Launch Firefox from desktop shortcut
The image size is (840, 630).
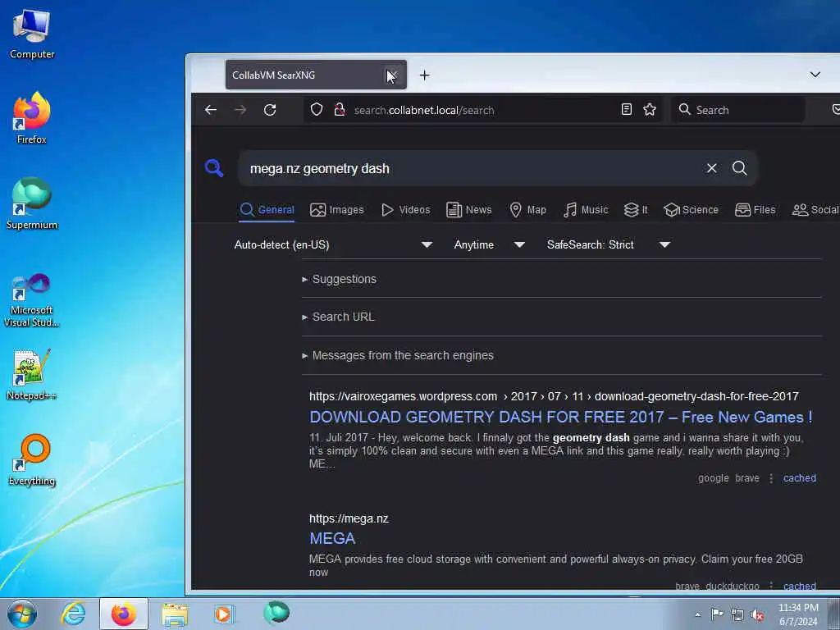(x=32, y=118)
